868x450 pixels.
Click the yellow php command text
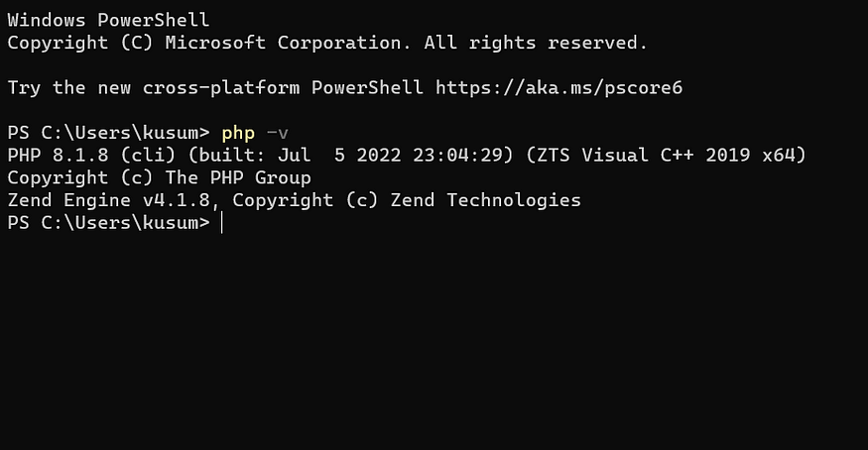tap(238, 133)
